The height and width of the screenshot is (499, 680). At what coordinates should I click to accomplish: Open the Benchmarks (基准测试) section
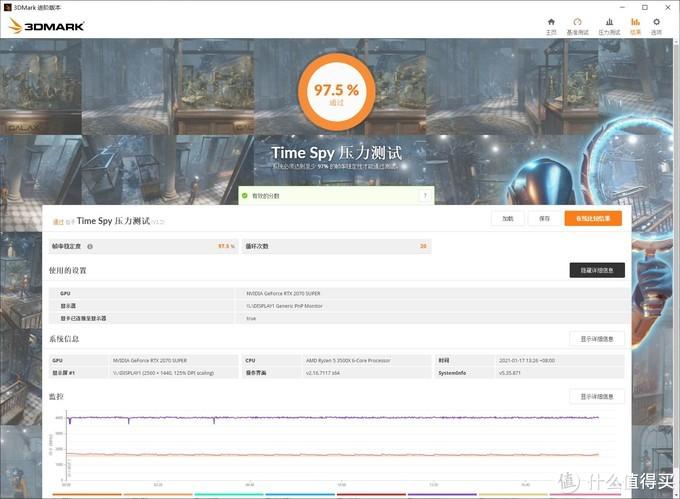[x=577, y=25]
